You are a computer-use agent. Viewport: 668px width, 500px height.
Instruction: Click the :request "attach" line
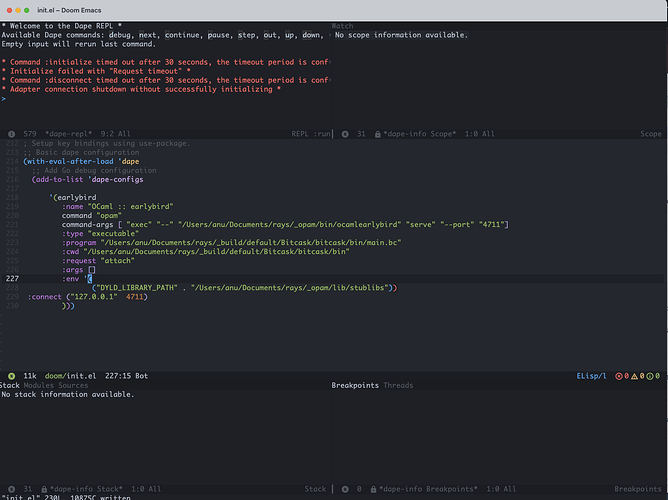point(98,261)
